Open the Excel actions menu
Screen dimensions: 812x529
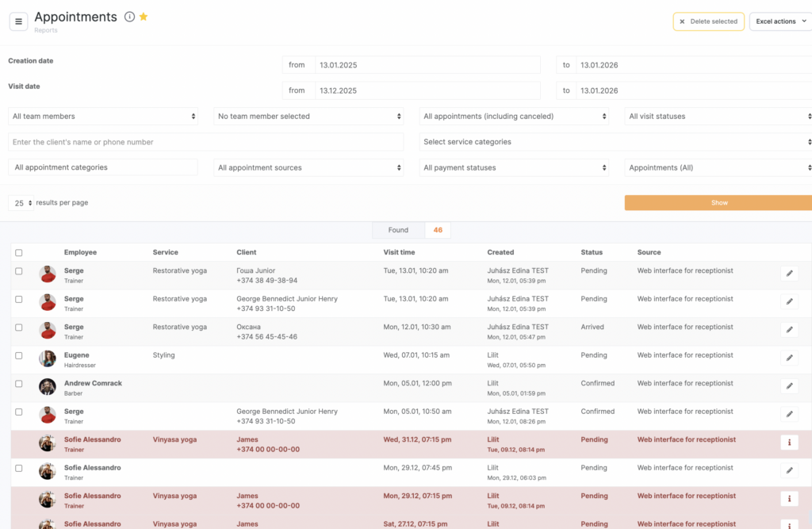coord(780,21)
